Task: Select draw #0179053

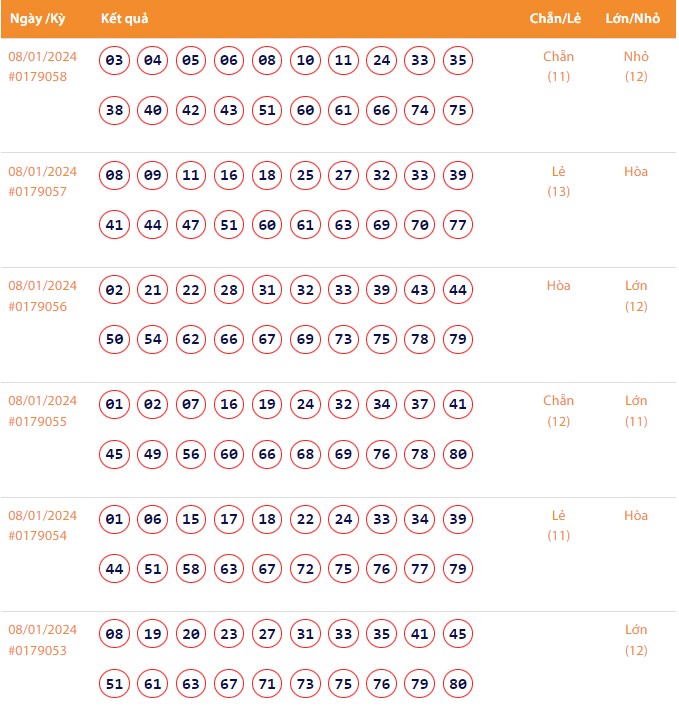Action: click(37, 650)
